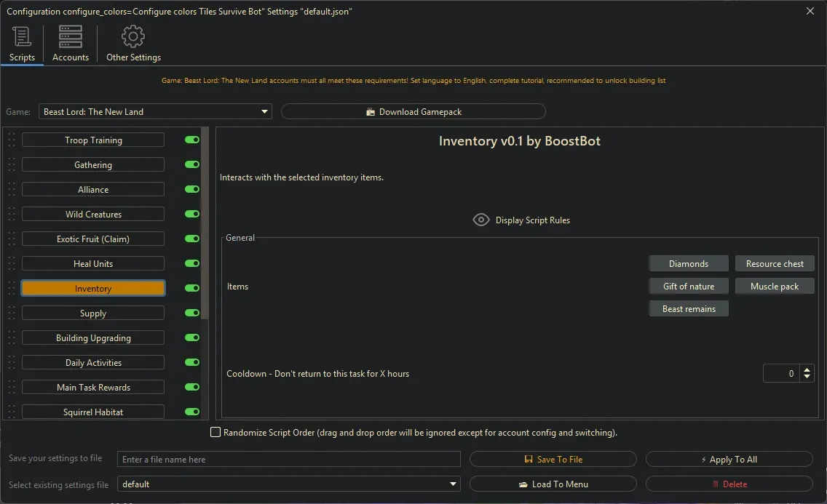
Task: Enable the Randomize Script Order checkbox
Action: [215, 433]
